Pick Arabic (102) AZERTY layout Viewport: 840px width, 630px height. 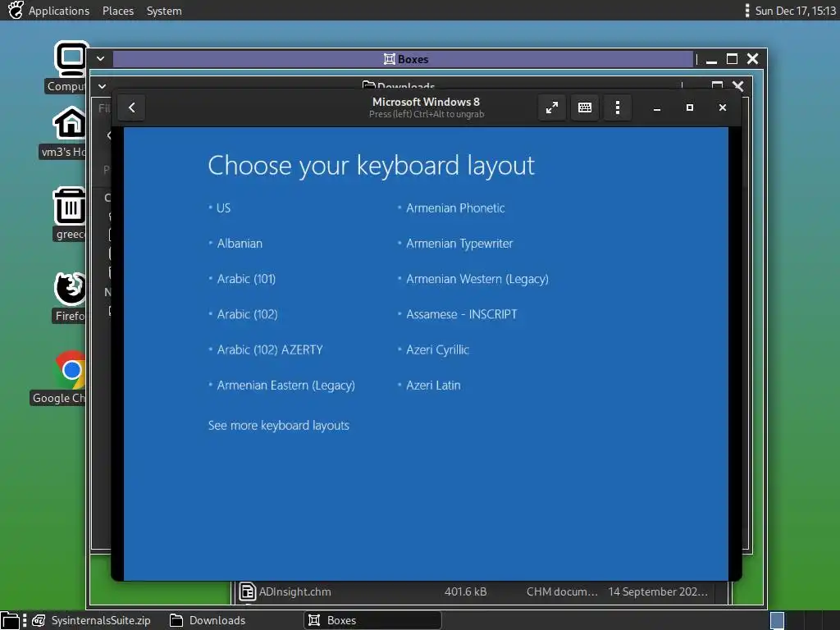coord(270,349)
